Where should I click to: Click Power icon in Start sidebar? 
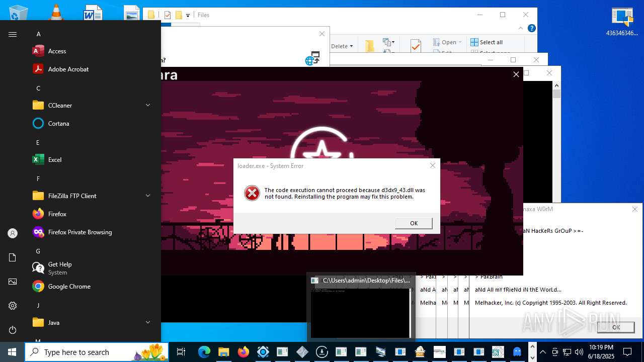pyautogui.click(x=13, y=330)
